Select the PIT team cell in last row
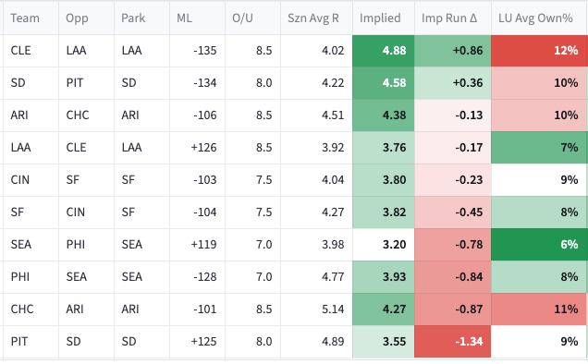The width and height of the screenshot is (588, 364). coord(31,342)
